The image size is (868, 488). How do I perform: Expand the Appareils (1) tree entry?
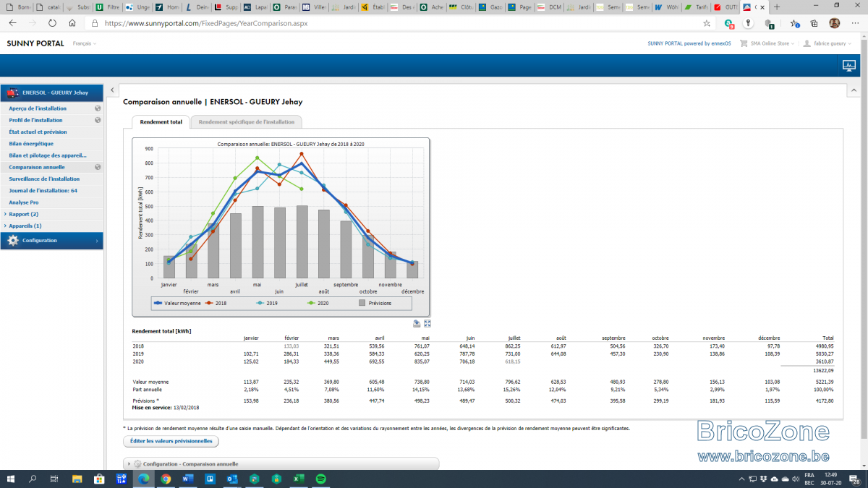[x=24, y=226]
